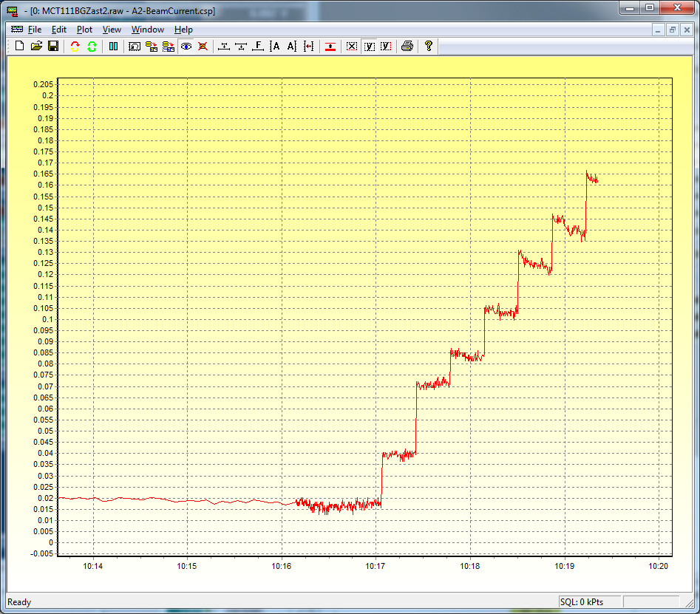Screen dimensions: 700x614
Task: Click the red-yellow circular refresh arrows icon
Action: [x=75, y=47]
